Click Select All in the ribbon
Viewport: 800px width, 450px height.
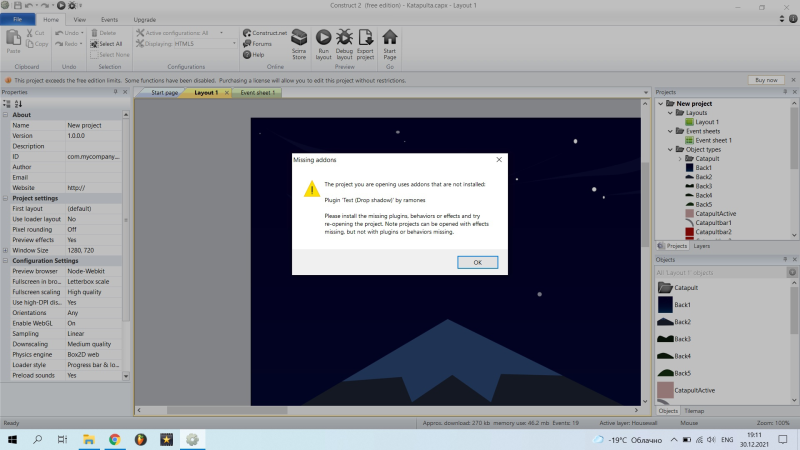pos(107,44)
